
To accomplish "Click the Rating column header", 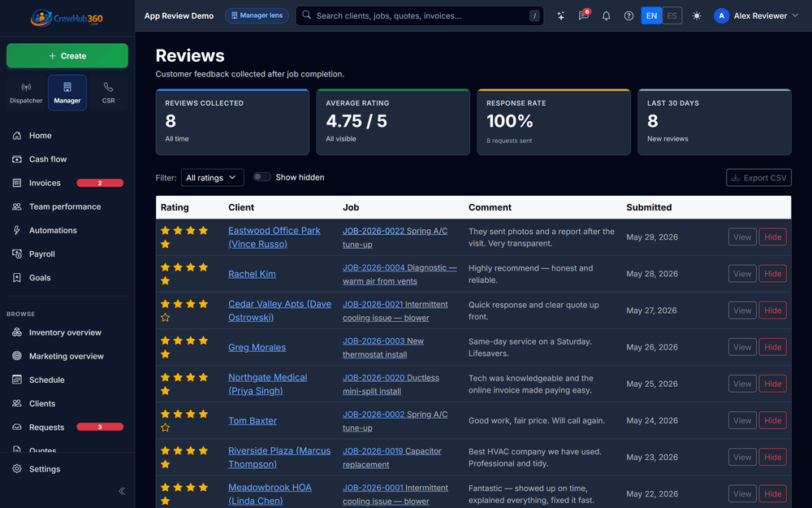I will [x=175, y=207].
